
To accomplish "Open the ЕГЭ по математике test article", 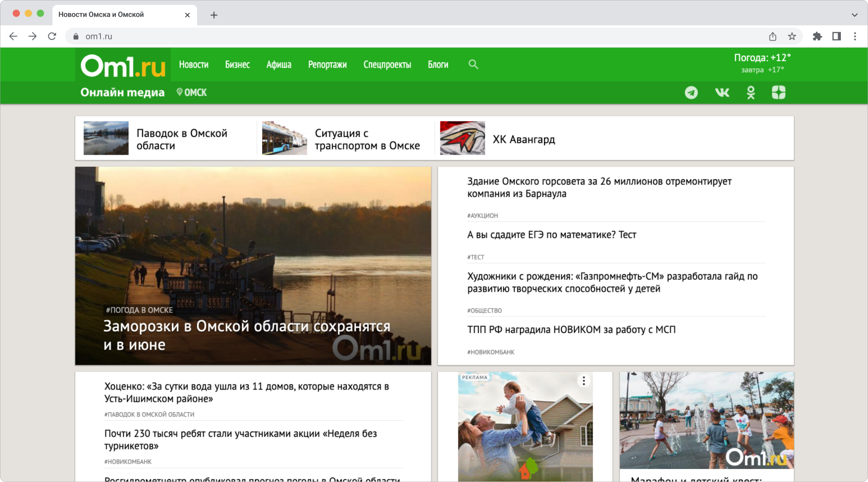I will click(552, 234).
